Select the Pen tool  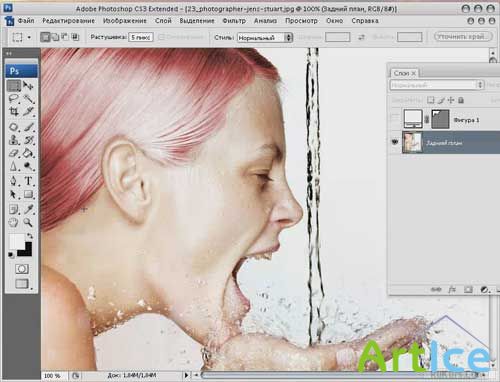tap(14, 181)
